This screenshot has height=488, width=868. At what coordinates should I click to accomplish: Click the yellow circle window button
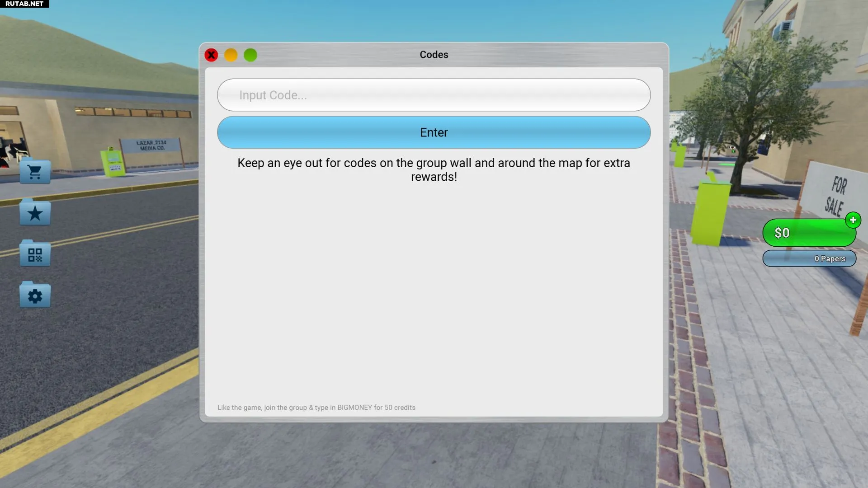pos(231,55)
